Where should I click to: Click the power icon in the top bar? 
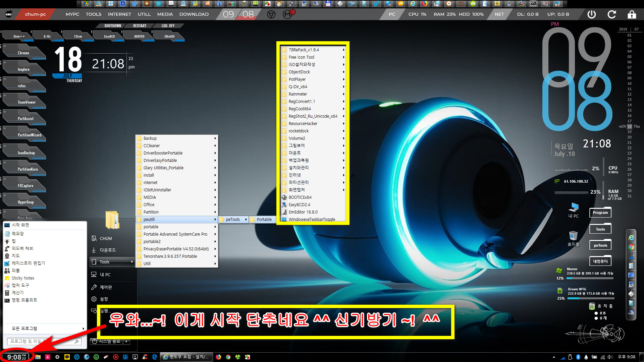click(x=592, y=14)
